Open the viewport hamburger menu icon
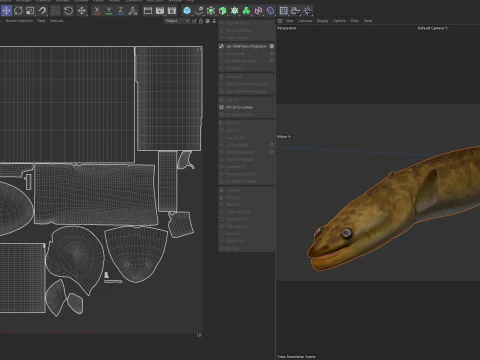Viewport: 480px width, 360px height. [x=280, y=21]
